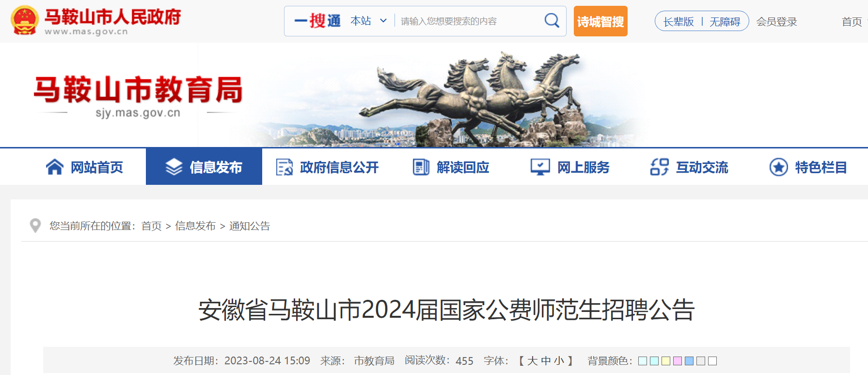Set font size to 小
Image resolution: width=868 pixels, height=375 pixels.
pos(559,361)
